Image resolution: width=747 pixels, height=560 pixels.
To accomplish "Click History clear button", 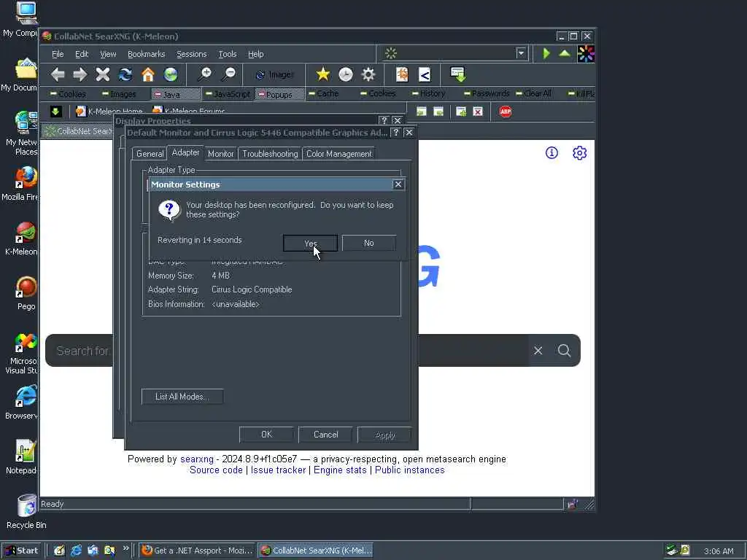I will [427, 93].
